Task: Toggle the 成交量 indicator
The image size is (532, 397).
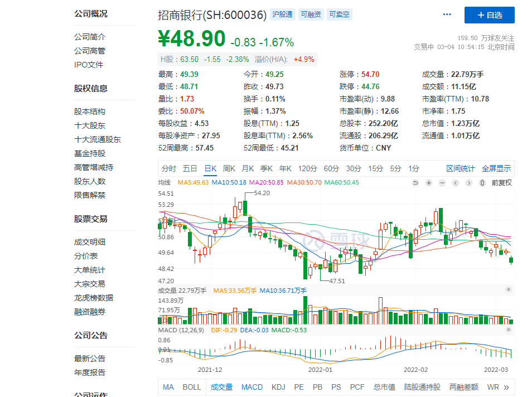Action: [x=221, y=387]
